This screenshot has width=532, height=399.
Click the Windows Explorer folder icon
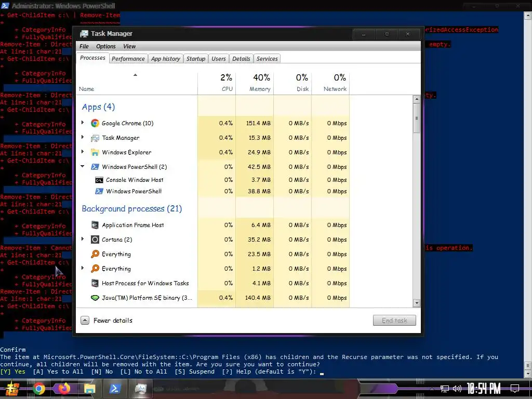[x=95, y=152]
